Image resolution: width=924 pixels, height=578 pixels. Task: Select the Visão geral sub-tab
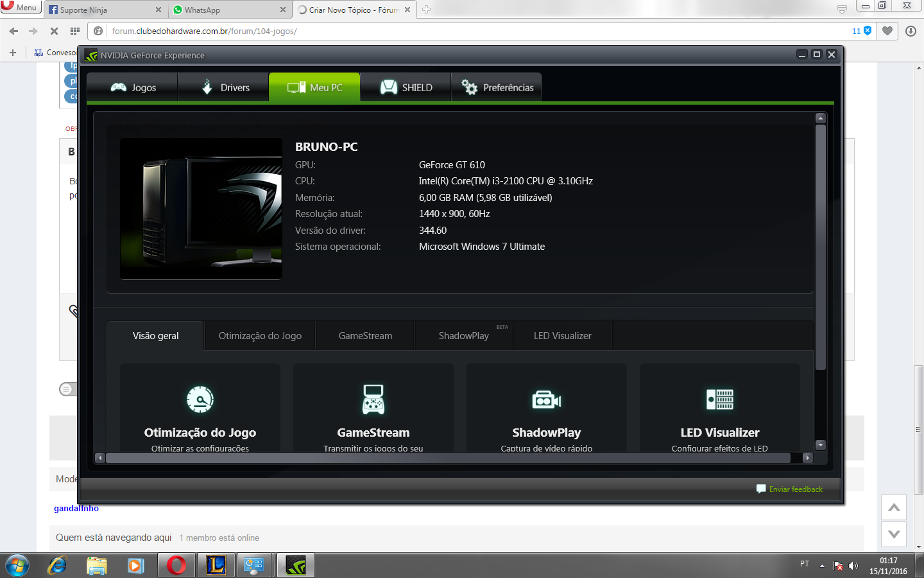coord(155,336)
